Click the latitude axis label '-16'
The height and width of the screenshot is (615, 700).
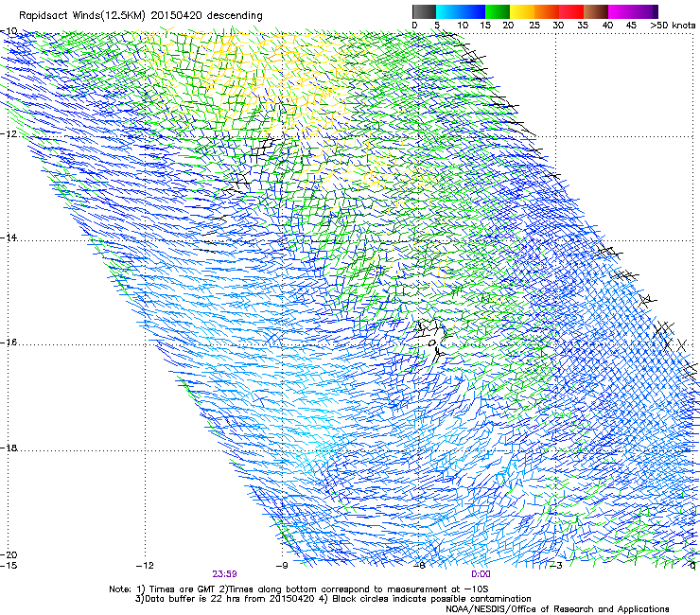point(9,343)
